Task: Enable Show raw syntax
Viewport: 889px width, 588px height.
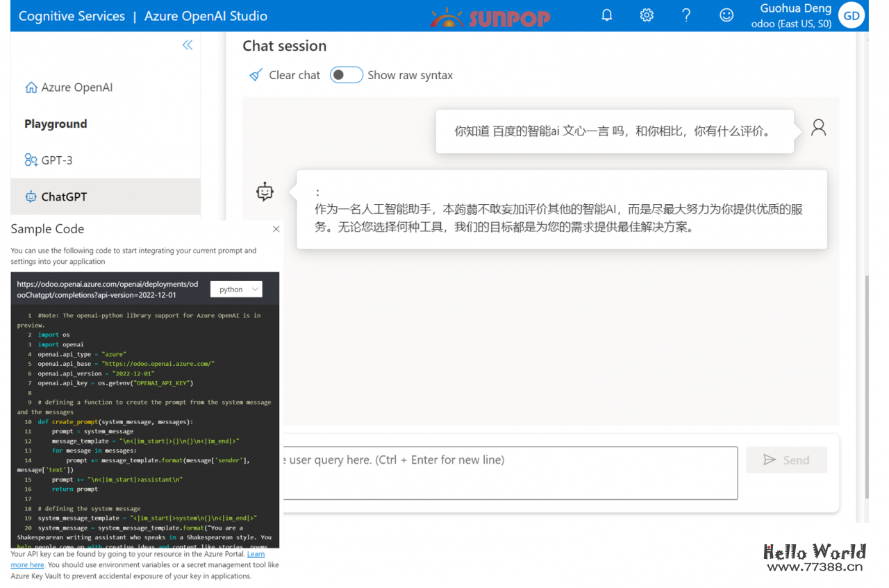Action: pyautogui.click(x=346, y=74)
